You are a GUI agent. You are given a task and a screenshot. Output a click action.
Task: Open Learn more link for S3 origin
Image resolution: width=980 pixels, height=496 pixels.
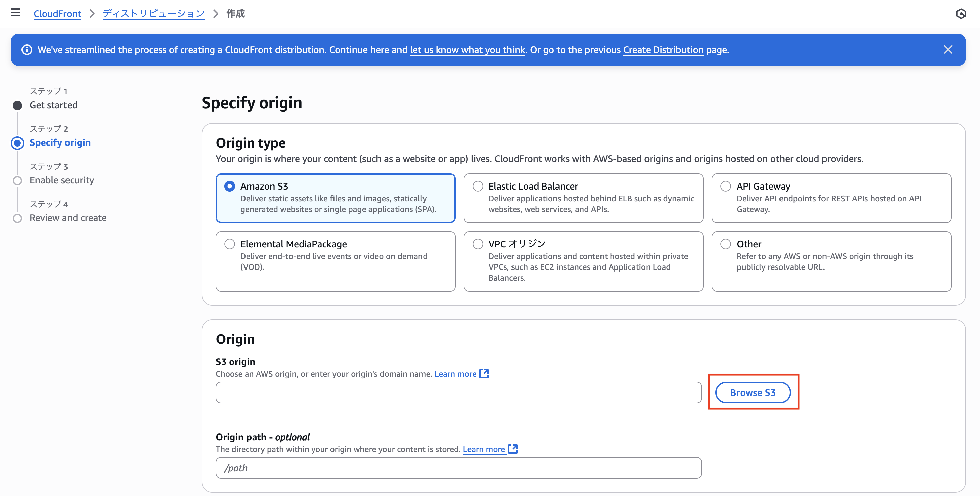(455, 374)
